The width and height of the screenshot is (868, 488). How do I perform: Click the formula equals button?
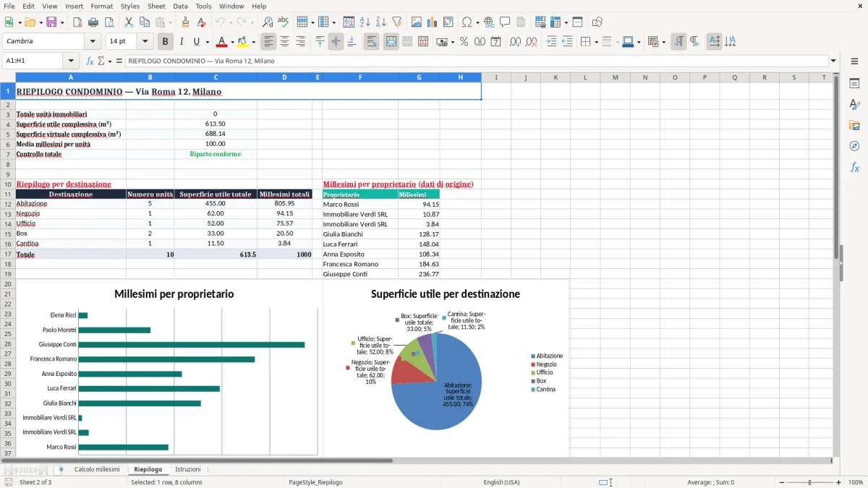(119, 61)
